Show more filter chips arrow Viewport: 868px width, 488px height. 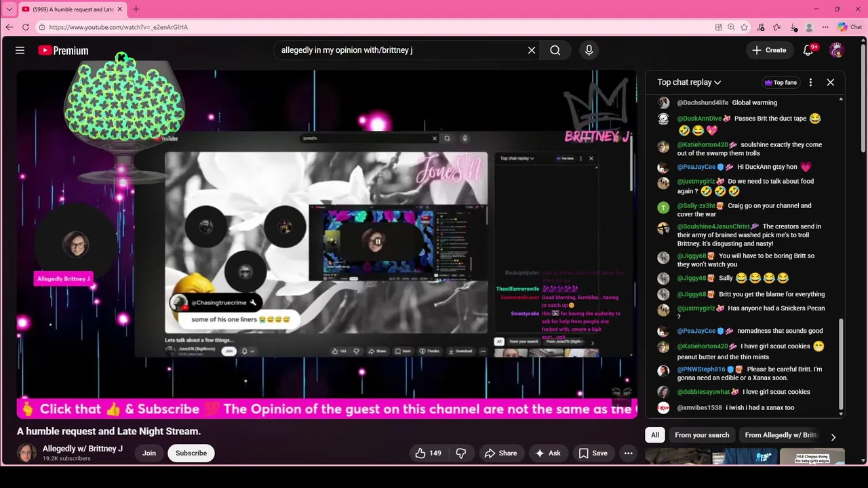(x=833, y=437)
